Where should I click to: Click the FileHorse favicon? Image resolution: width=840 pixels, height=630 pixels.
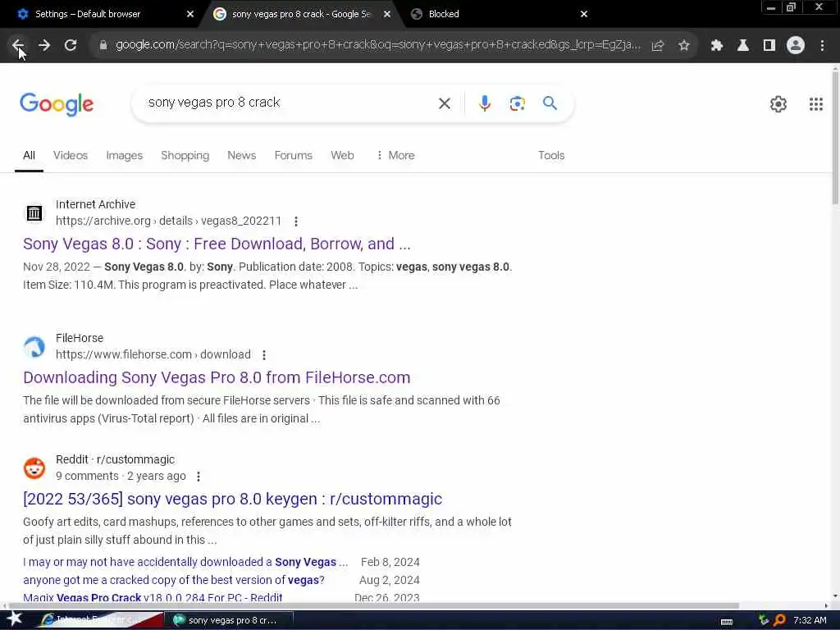click(x=34, y=347)
